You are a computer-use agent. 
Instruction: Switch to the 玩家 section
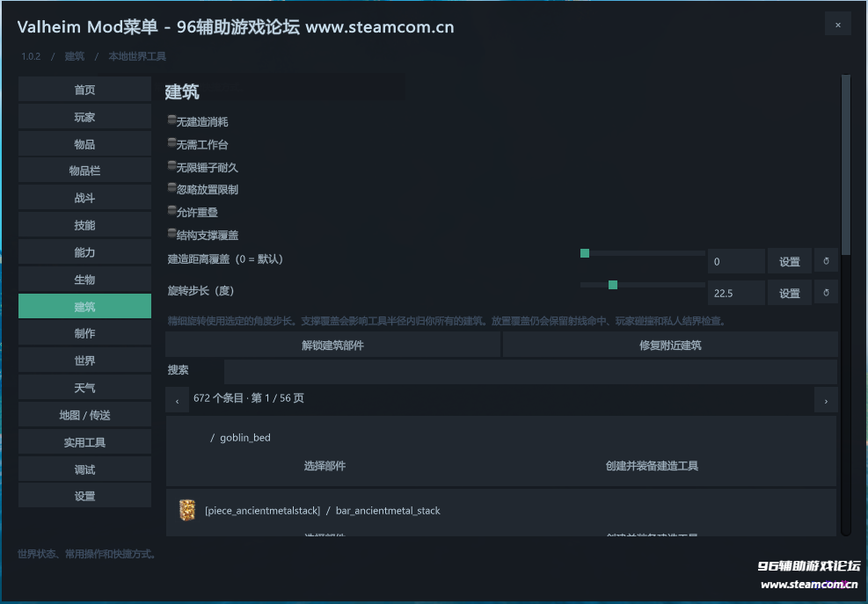[x=84, y=117]
